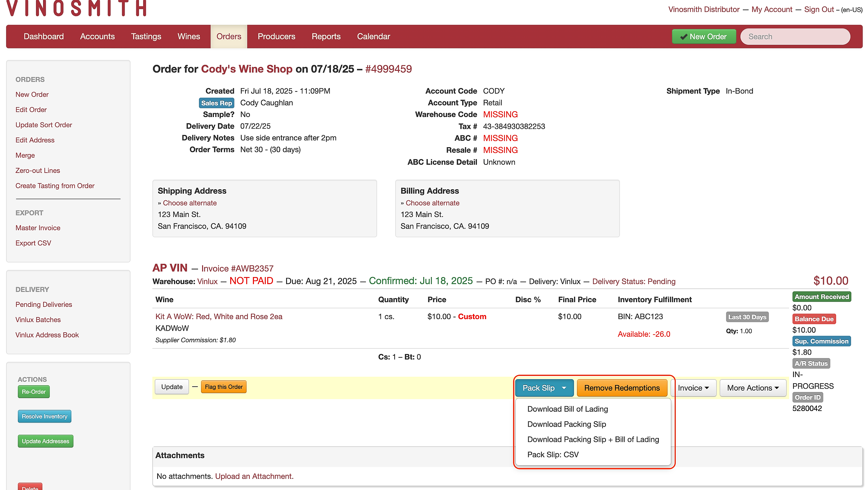The width and height of the screenshot is (868, 490).
Task: Open the Dashboard nav tab
Action: (44, 36)
